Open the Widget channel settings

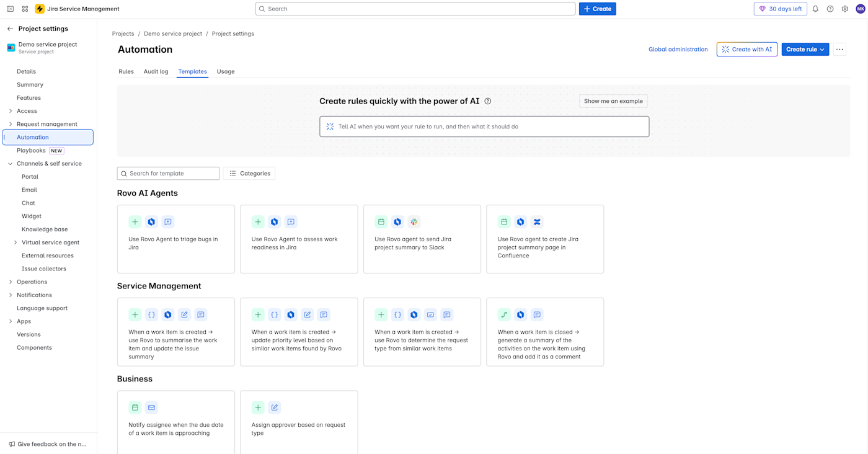point(32,216)
